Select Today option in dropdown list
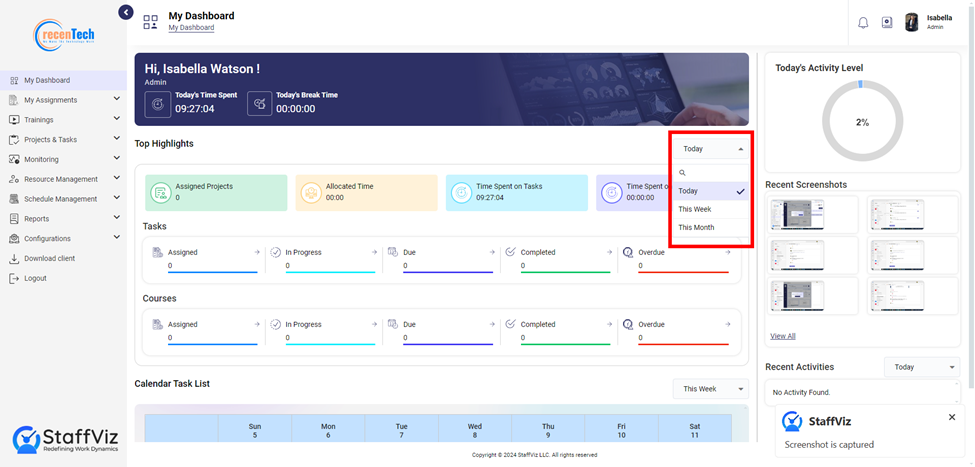 pos(711,191)
